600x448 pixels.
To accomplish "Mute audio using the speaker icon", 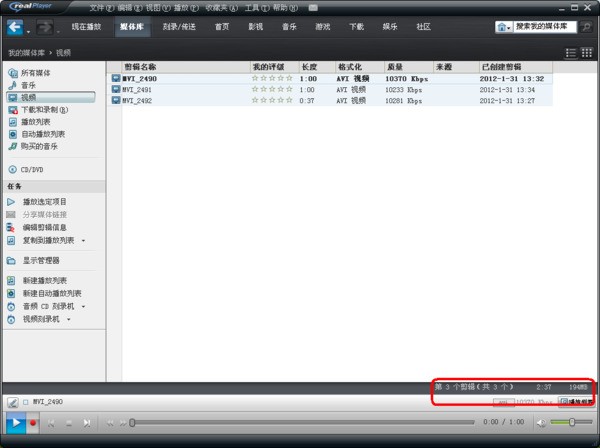I will pos(543,423).
